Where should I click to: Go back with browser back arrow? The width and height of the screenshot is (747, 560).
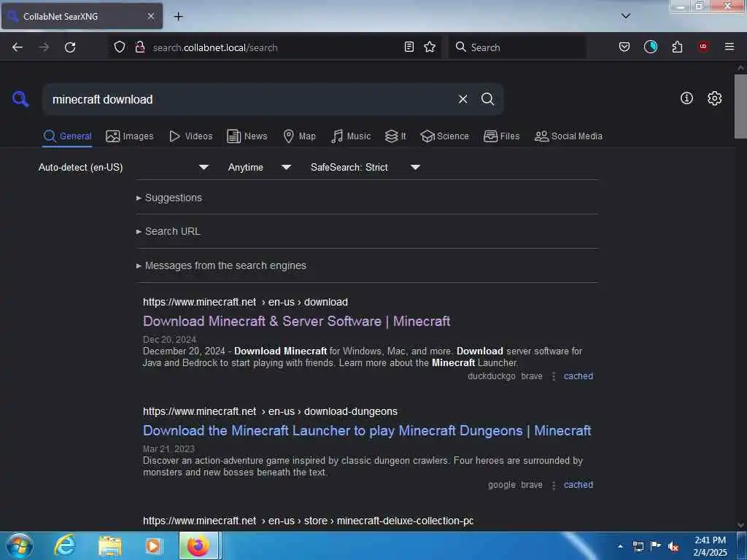18,47
